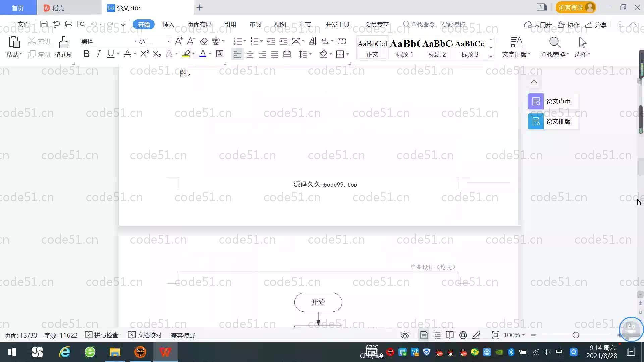The height and width of the screenshot is (362, 644).
Task: Click the 访客登录 login button
Action: 576,7
